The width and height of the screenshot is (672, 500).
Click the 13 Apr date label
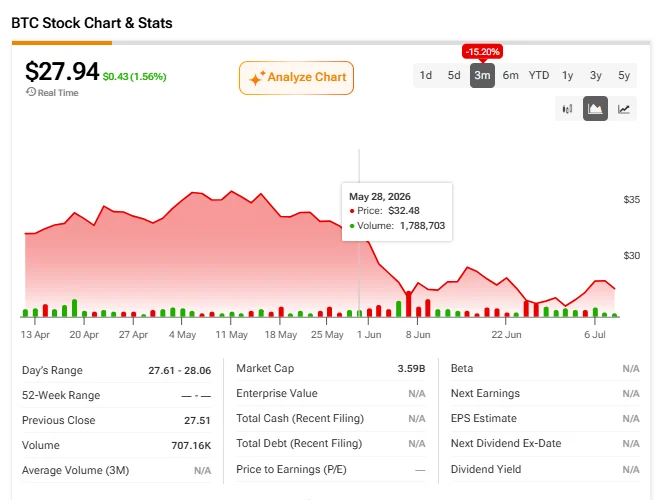[35, 335]
